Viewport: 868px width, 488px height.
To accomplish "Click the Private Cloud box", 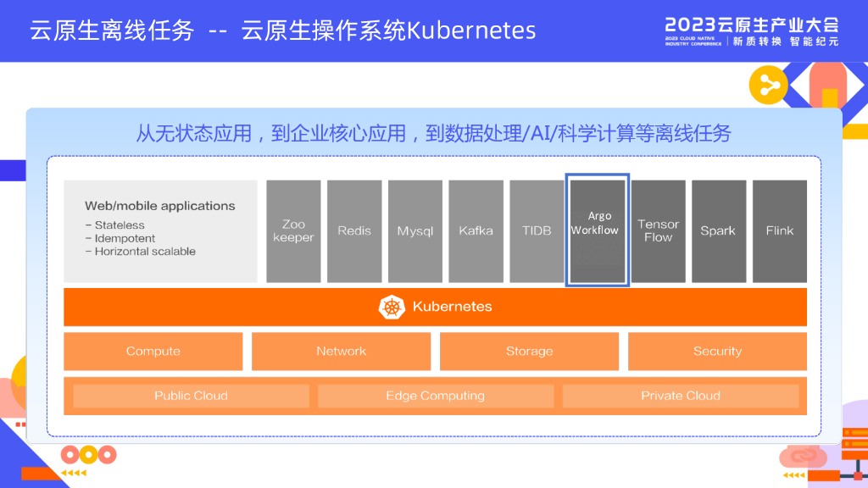I will (x=681, y=396).
